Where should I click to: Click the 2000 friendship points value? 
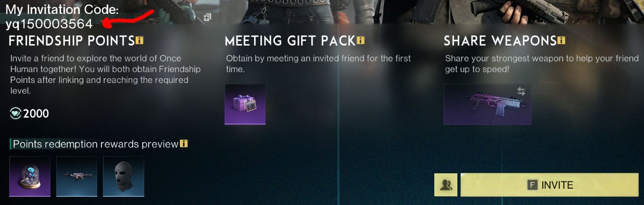[36, 114]
